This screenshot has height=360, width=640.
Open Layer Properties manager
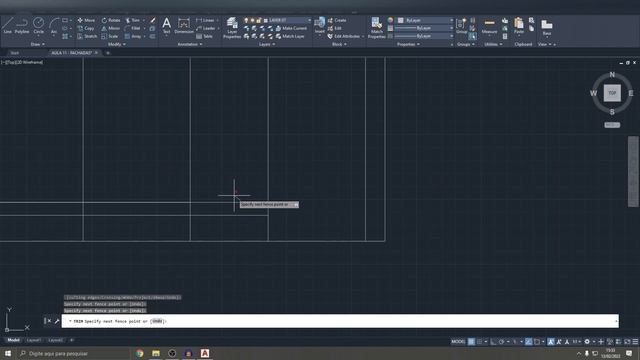click(232, 28)
